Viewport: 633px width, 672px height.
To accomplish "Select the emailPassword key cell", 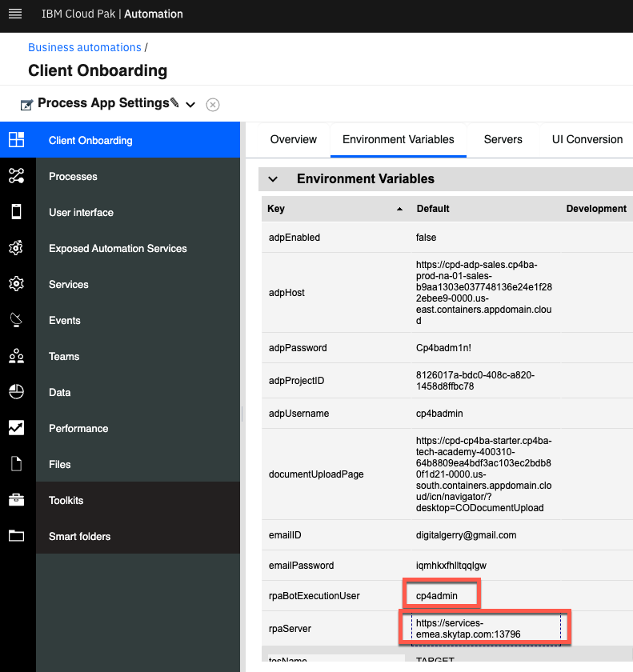I will [x=335, y=566].
